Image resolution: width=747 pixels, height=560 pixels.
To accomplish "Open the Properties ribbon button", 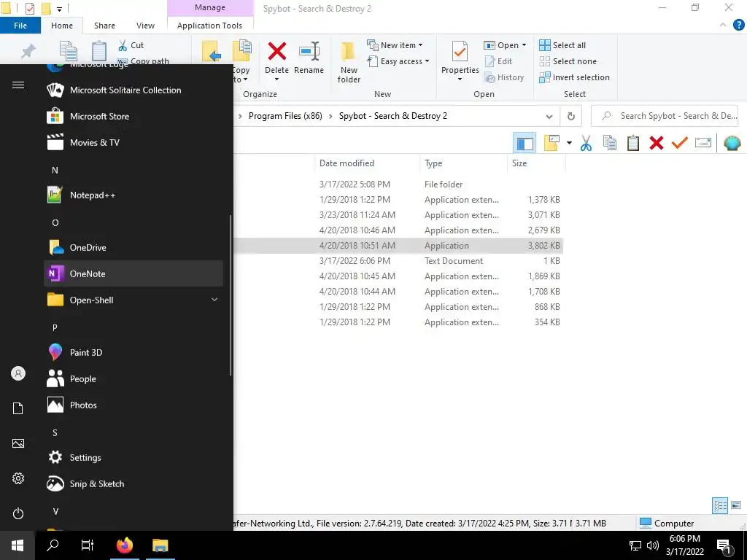I will click(460, 61).
